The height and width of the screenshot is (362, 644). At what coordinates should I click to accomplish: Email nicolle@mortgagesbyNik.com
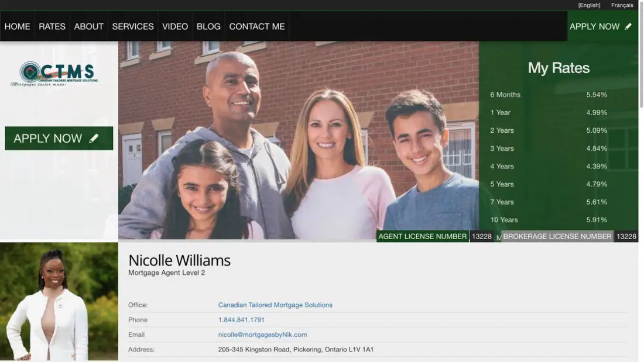point(262,335)
